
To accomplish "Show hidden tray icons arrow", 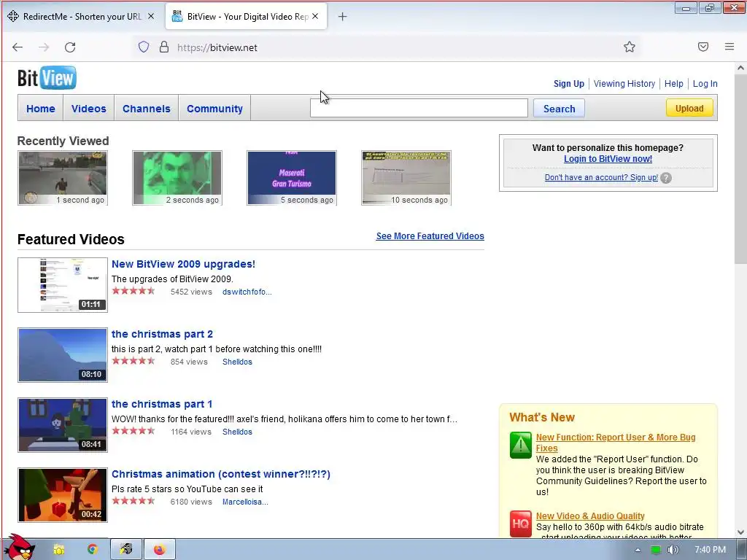I will click(x=638, y=550).
